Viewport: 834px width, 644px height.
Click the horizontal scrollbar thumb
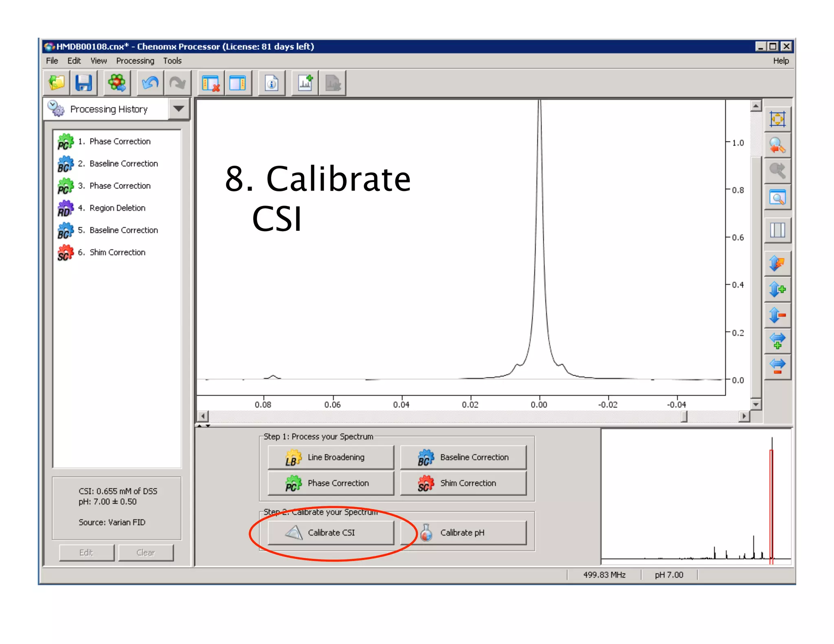(x=684, y=416)
